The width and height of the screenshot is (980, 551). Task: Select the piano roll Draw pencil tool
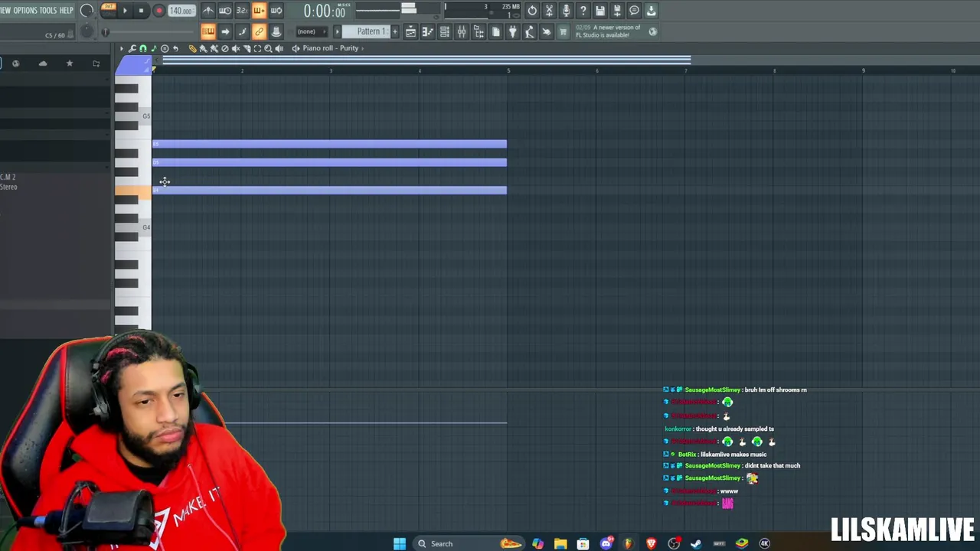click(x=192, y=48)
